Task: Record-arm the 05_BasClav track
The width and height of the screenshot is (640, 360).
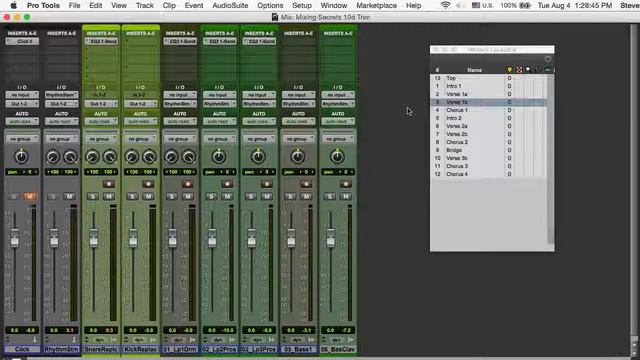Action: pyautogui.click(x=346, y=184)
